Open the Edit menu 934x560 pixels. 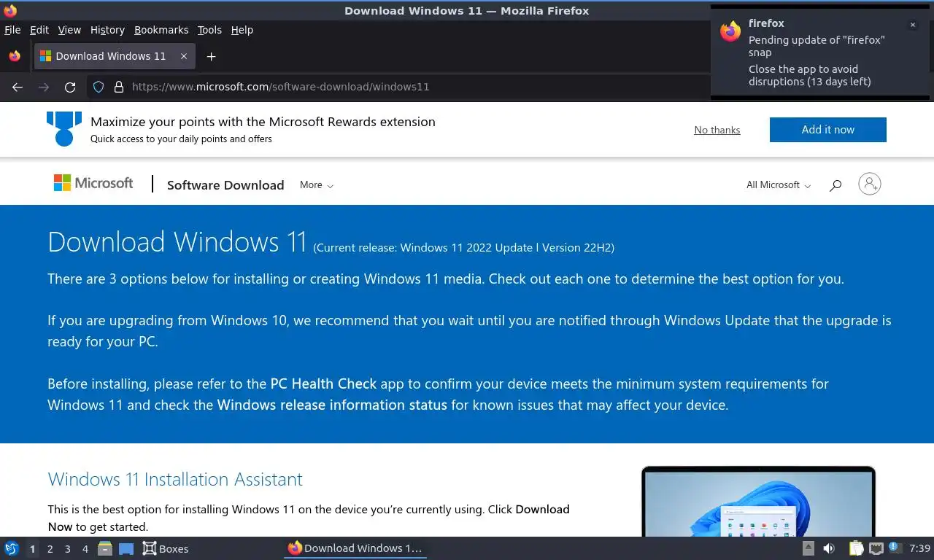[39, 30]
